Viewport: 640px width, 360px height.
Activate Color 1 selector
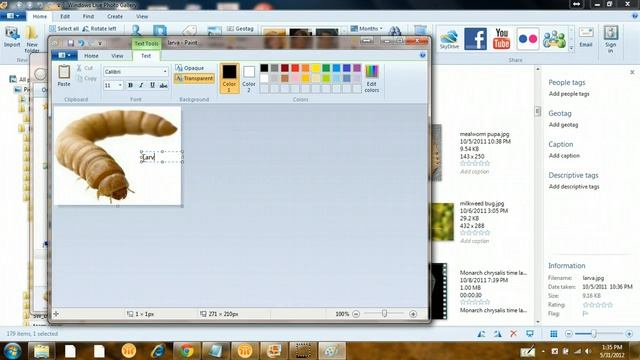(229, 78)
